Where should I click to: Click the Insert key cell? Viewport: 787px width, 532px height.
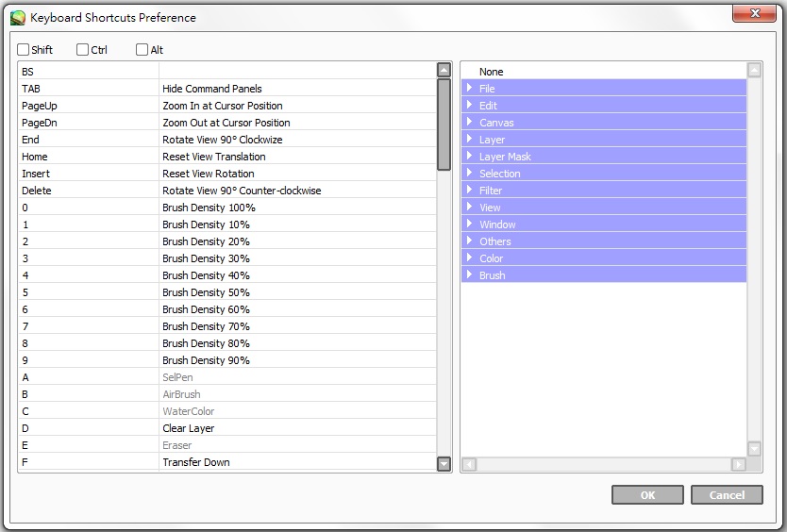tap(89, 174)
